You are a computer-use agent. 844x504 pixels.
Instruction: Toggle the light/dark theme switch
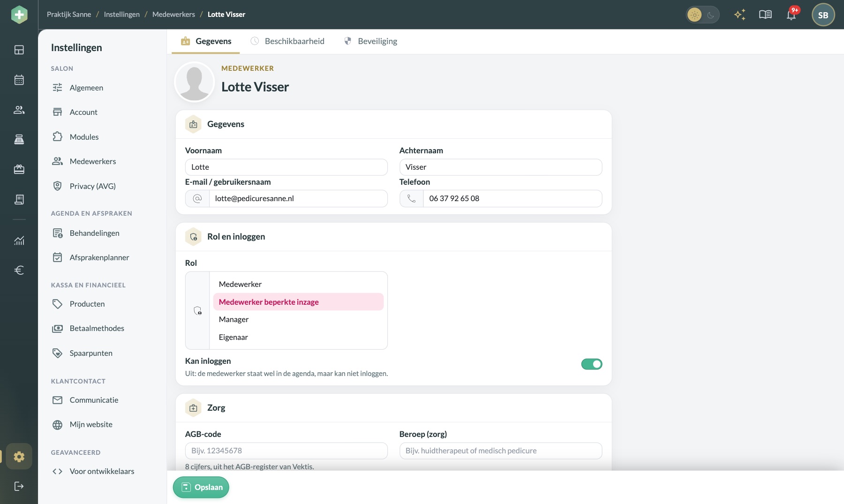tap(702, 15)
